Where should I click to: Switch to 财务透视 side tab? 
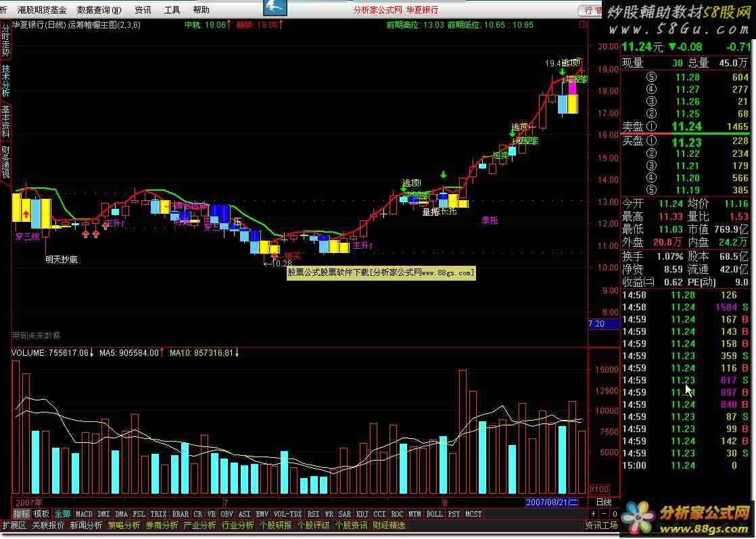tap(5, 162)
